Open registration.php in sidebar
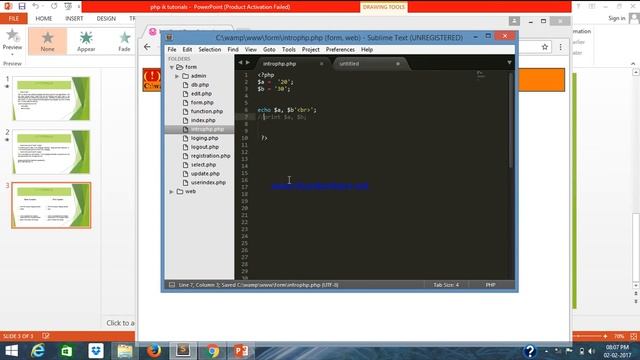Screen dimensions: 640x360 coord(211,156)
